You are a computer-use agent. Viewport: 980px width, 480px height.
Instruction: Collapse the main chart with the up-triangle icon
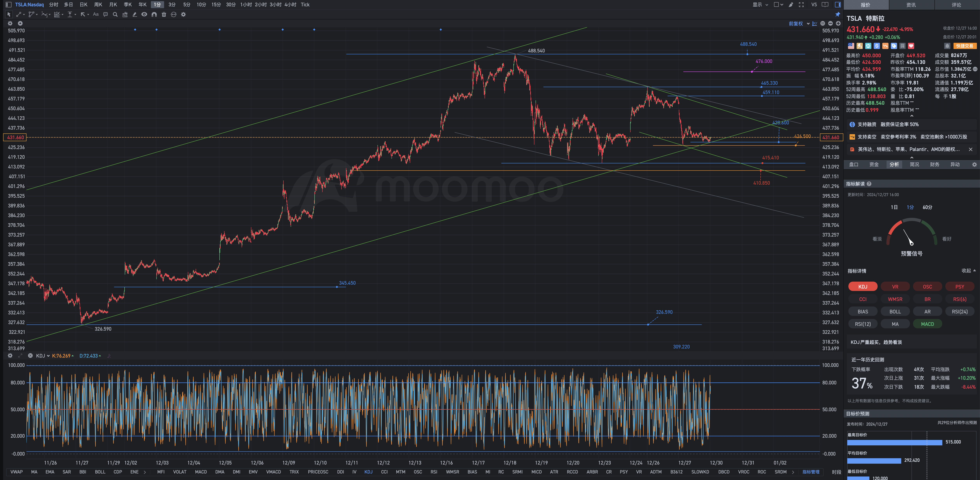(20, 24)
